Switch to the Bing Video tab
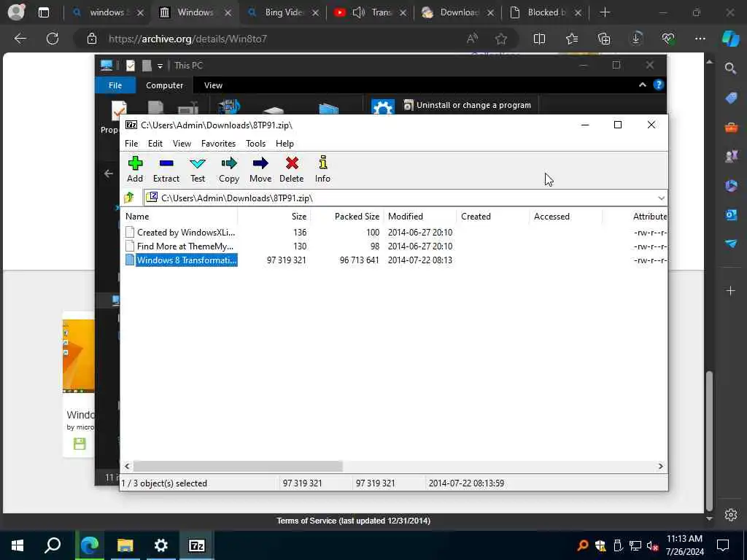The height and width of the screenshot is (560, 747). [x=283, y=12]
